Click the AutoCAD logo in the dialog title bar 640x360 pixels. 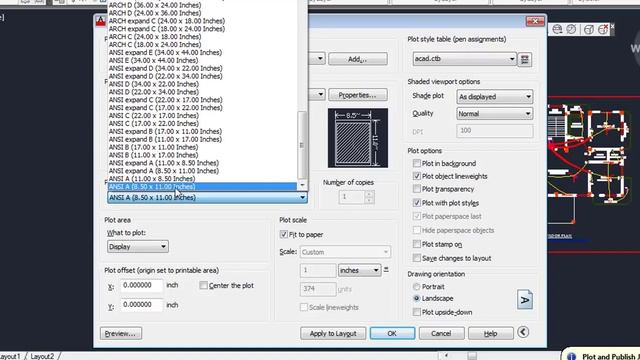click(100, 22)
